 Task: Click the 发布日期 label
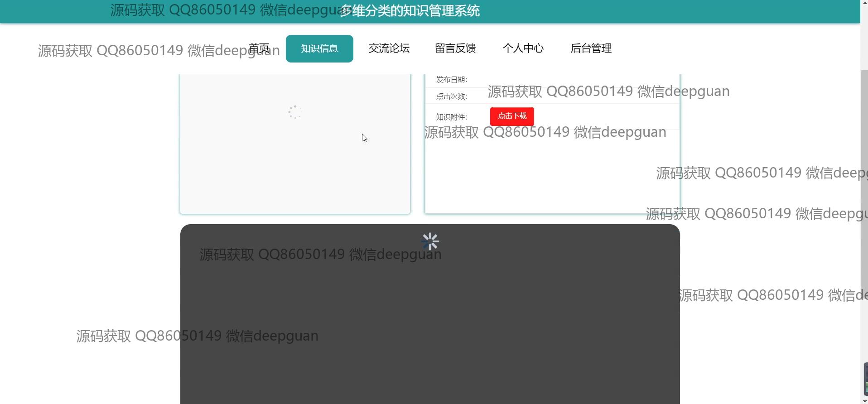coord(452,80)
